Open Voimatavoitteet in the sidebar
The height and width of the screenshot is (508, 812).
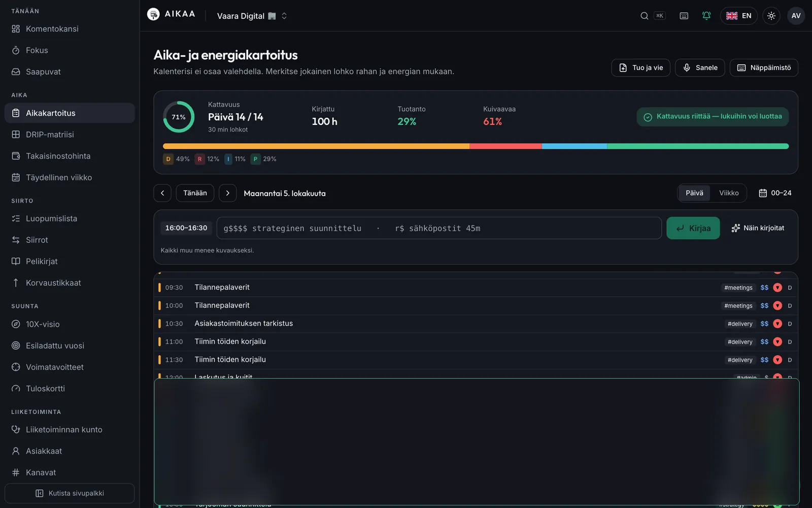pyautogui.click(x=70, y=367)
